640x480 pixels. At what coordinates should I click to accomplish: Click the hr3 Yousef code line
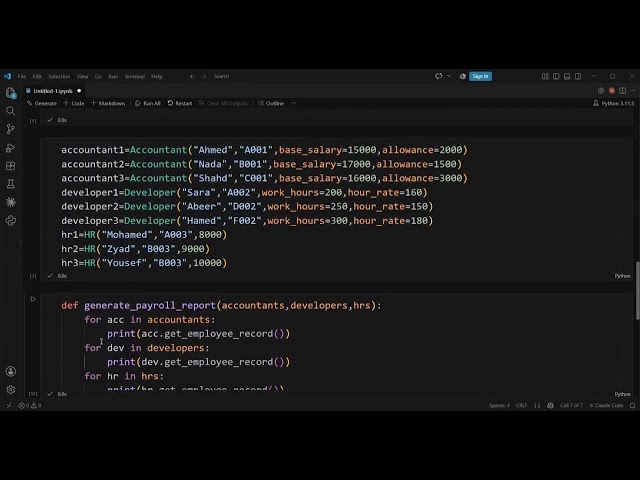point(144,263)
